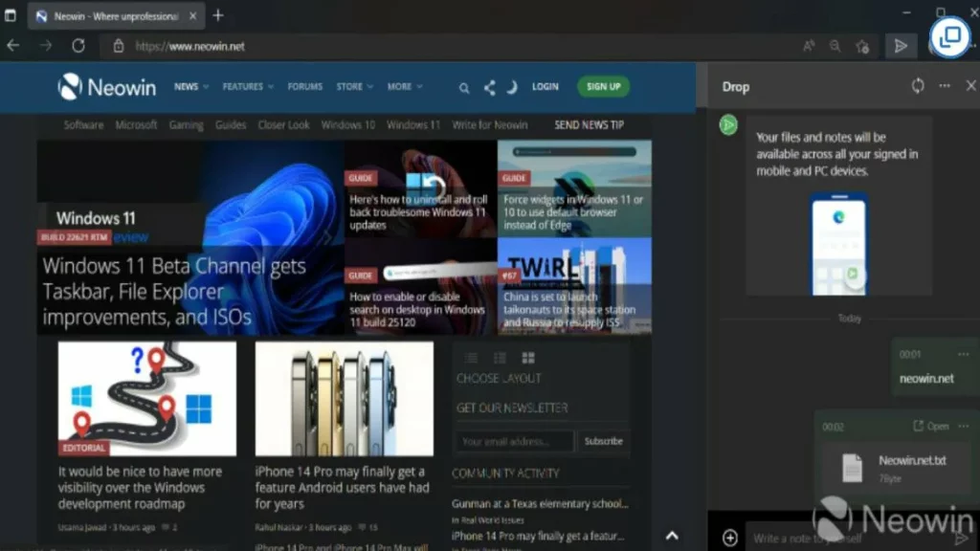Open iPhone 14 Pro feature headline
The width and height of the screenshot is (980, 551).
click(342, 487)
